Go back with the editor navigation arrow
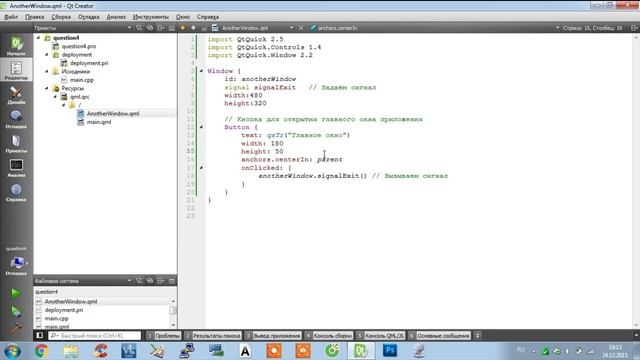Viewport: 640px width, 360px height. (183, 28)
